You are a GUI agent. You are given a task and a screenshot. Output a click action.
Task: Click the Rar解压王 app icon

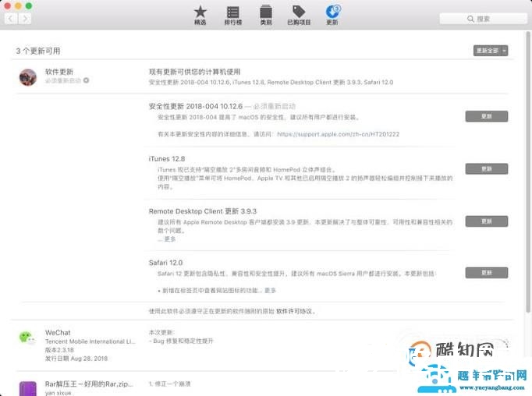[28, 388]
